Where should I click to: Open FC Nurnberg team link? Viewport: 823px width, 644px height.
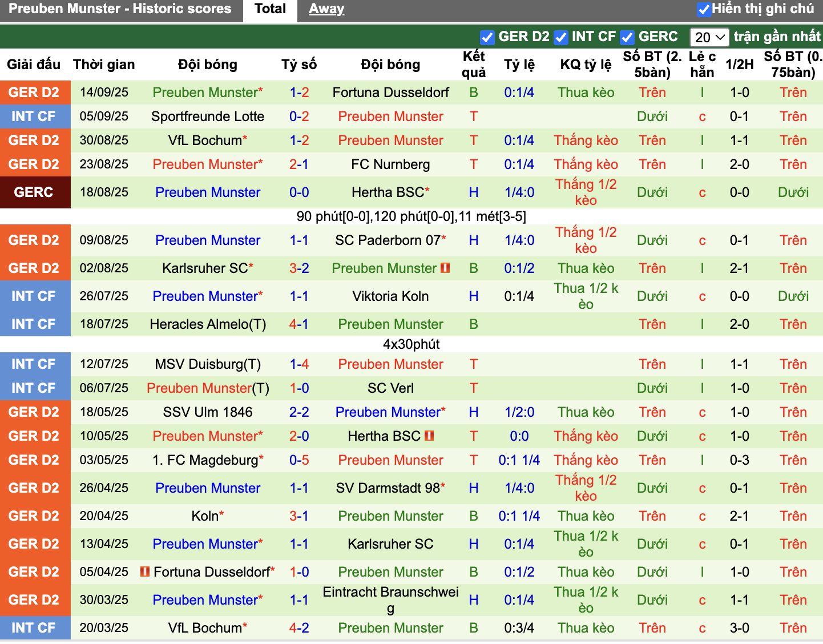390,164
